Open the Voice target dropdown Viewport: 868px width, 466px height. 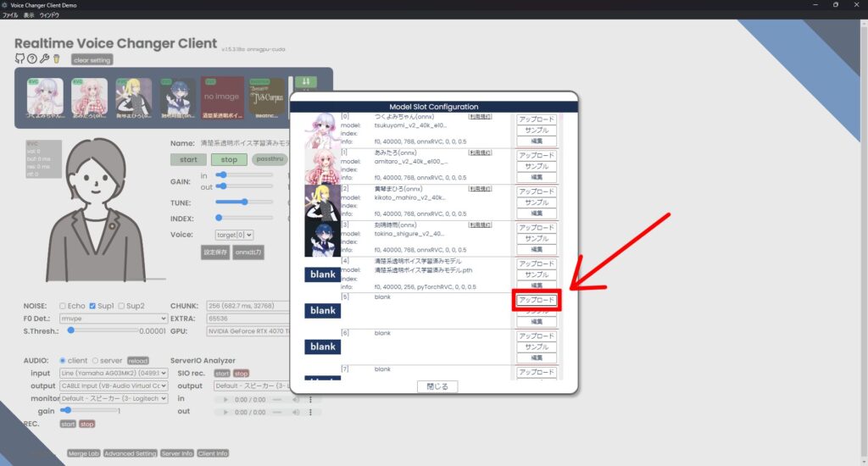(x=235, y=235)
